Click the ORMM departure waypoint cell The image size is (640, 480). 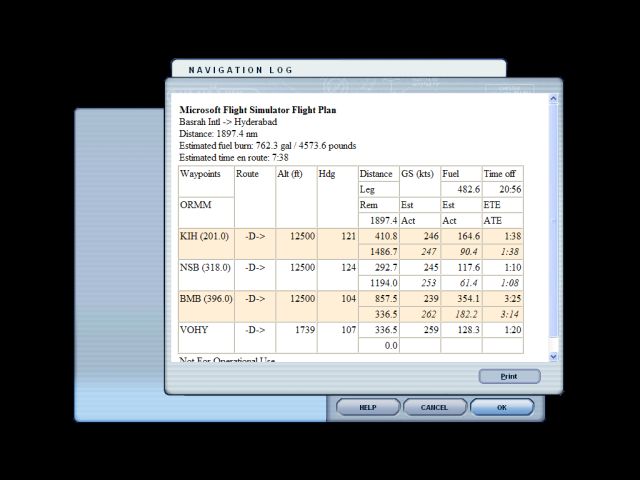196,205
